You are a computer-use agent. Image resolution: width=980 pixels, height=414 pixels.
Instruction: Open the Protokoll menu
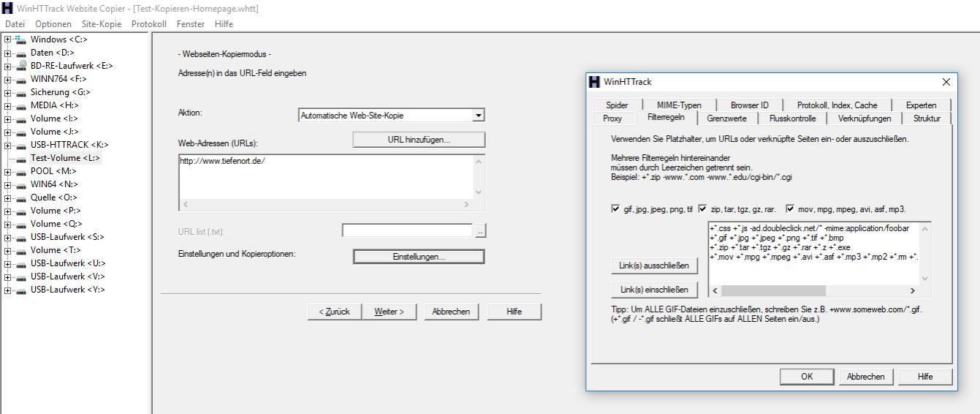click(x=149, y=24)
